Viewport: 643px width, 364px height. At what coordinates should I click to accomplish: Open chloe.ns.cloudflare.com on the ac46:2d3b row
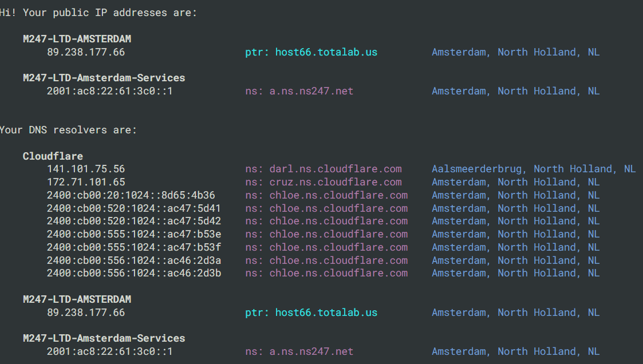326,273
